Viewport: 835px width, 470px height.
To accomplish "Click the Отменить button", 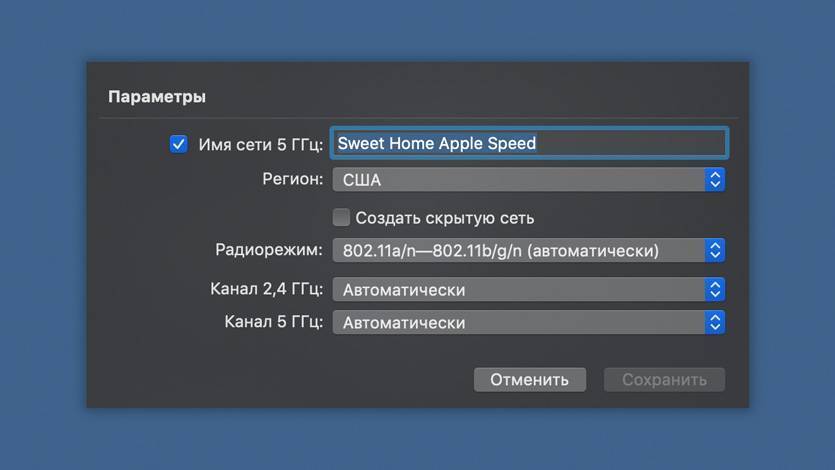I will 529,380.
